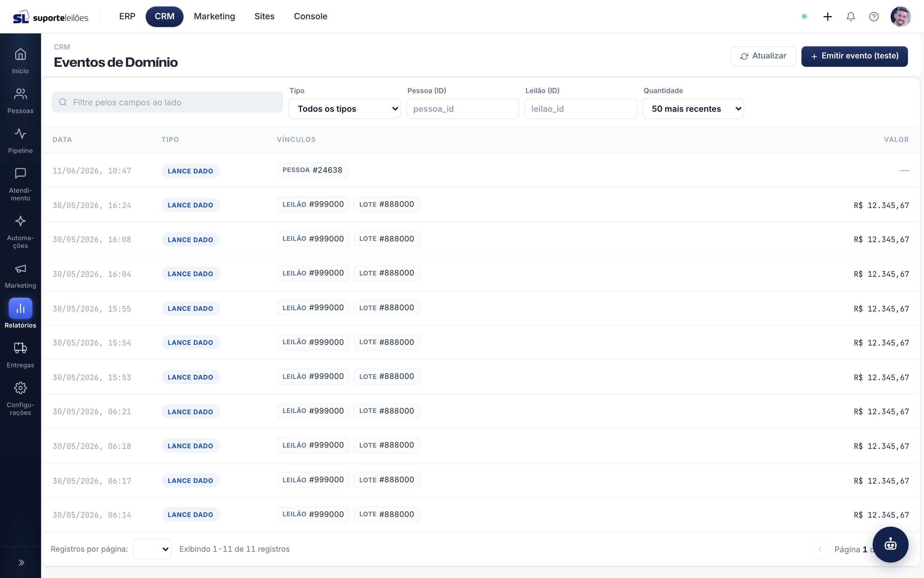Click the 'Filtre pelos campos ao lado' search box

[167, 102]
